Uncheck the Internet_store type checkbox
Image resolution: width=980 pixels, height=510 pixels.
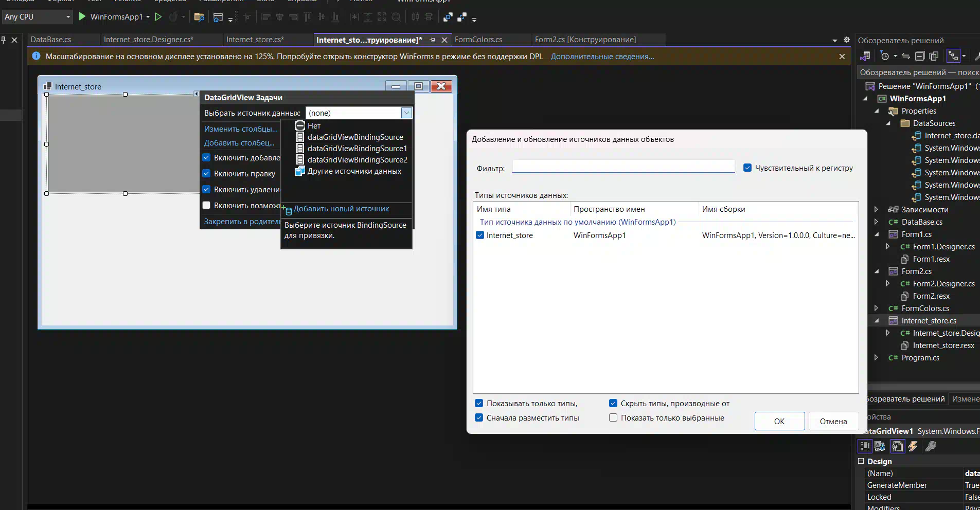tap(480, 235)
